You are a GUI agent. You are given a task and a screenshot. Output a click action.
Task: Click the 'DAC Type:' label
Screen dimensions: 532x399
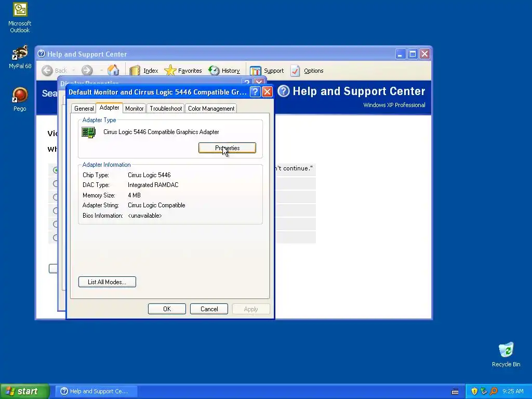tap(96, 185)
